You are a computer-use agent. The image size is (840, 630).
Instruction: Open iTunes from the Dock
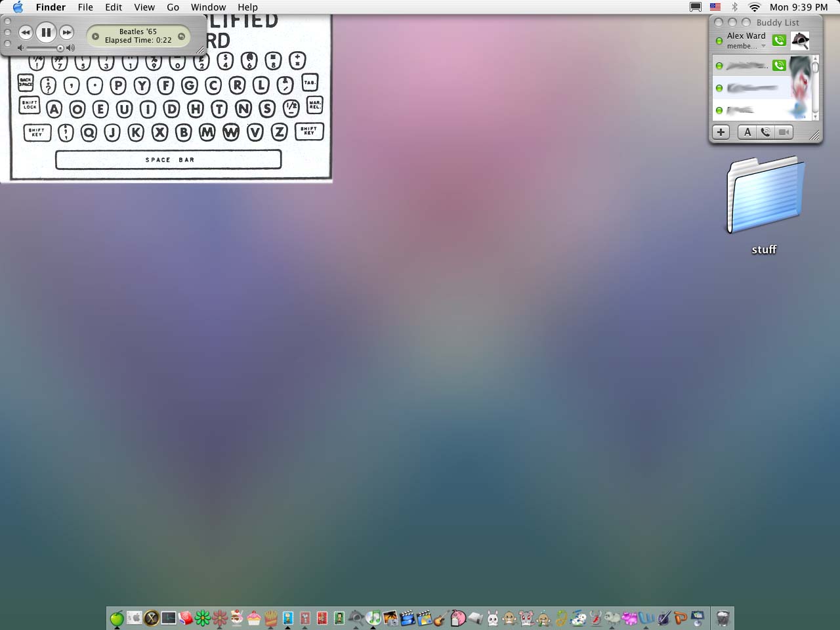373,618
